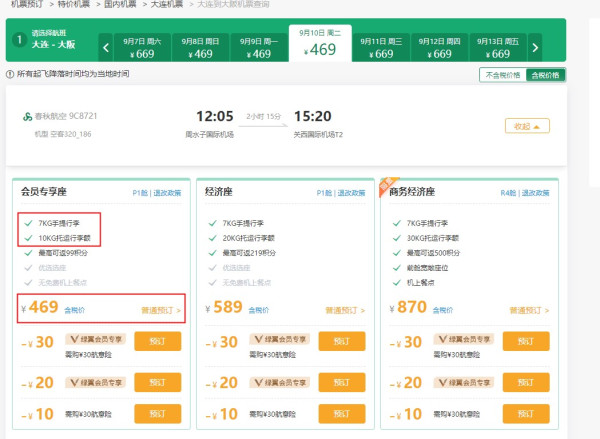Click the next dates arrow
Image resolution: width=600 pixels, height=439 pixels.
(x=535, y=47)
